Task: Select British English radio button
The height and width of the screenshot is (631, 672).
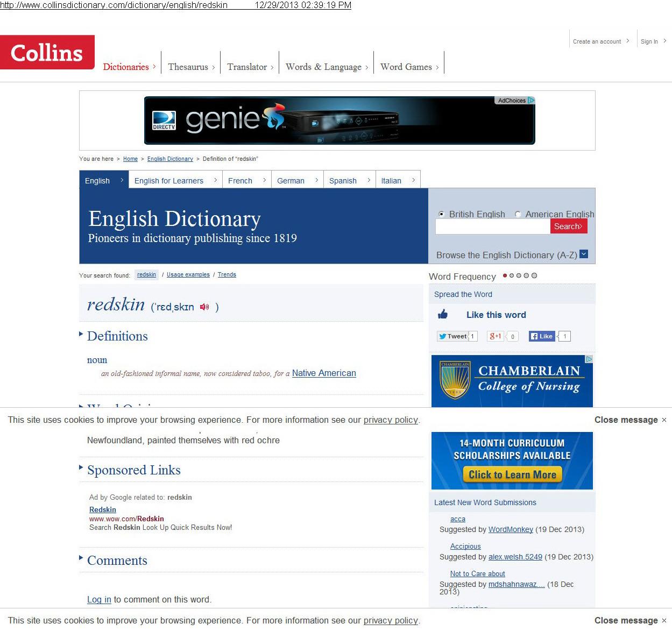Action: pyautogui.click(x=442, y=214)
